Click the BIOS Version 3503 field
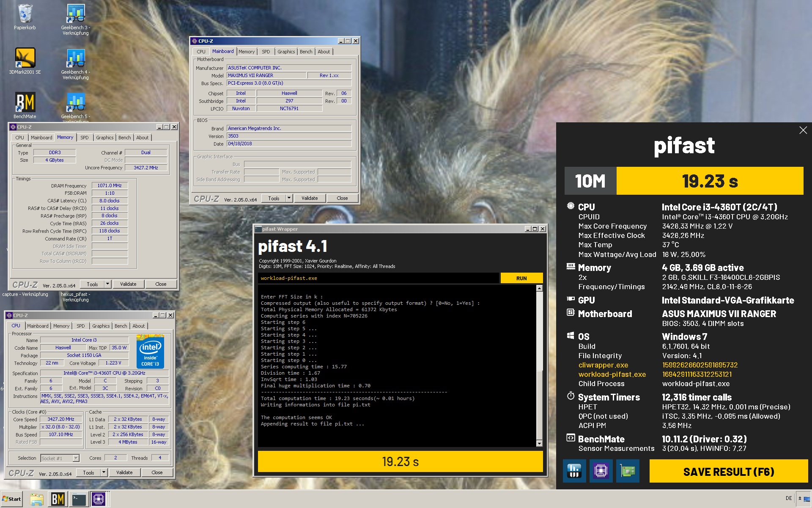The image size is (812, 508). [x=289, y=136]
